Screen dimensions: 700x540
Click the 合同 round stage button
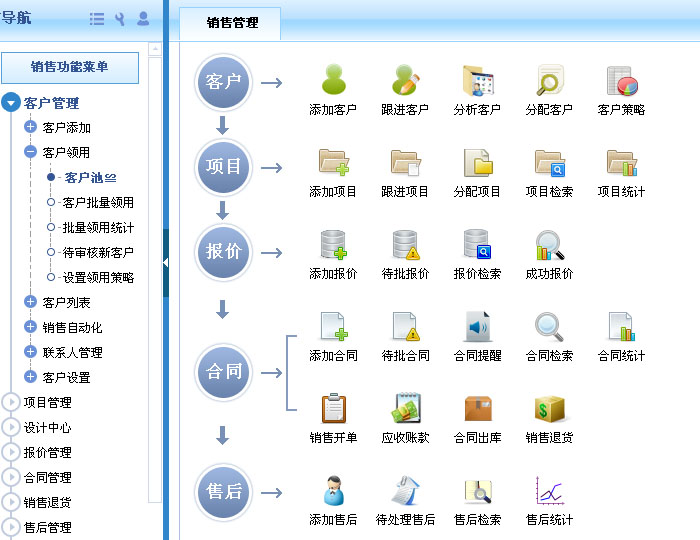[223, 371]
